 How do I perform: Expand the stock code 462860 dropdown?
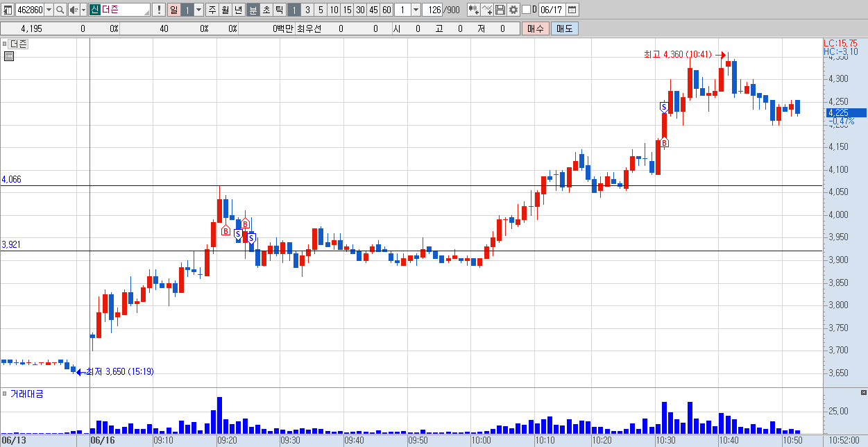point(49,10)
